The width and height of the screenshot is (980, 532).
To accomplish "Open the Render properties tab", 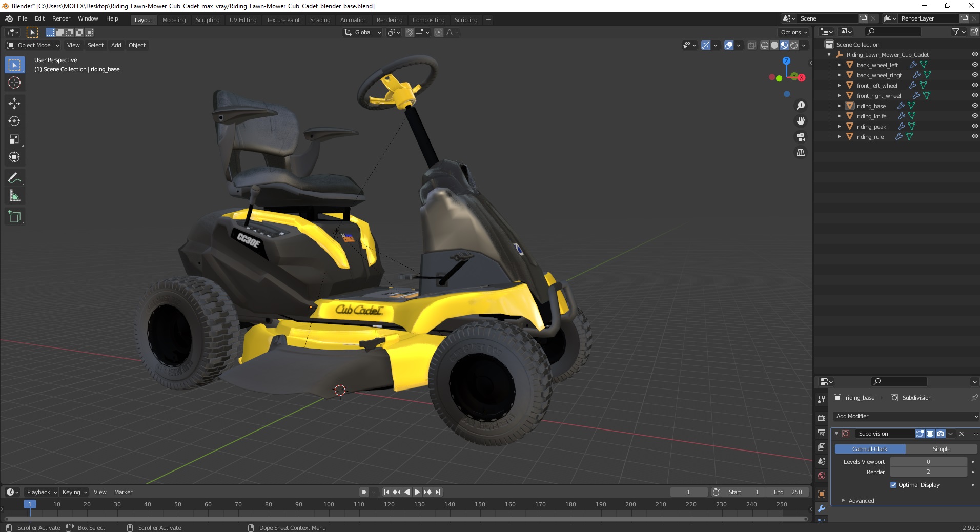I will click(822, 418).
